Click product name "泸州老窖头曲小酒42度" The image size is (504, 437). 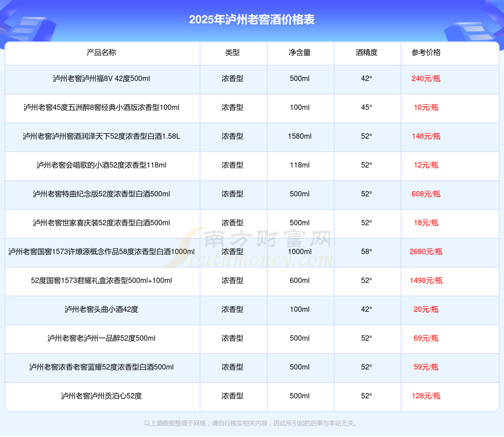click(x=101, y=309)
